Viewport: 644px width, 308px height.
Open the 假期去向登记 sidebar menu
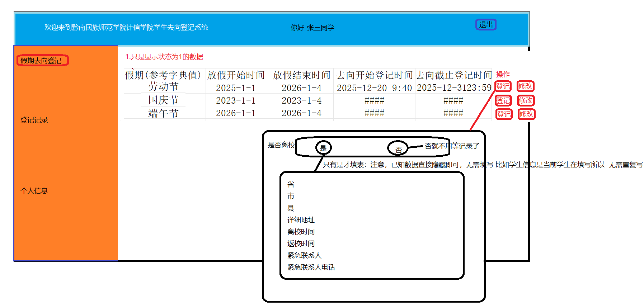(x=42, y=60)
